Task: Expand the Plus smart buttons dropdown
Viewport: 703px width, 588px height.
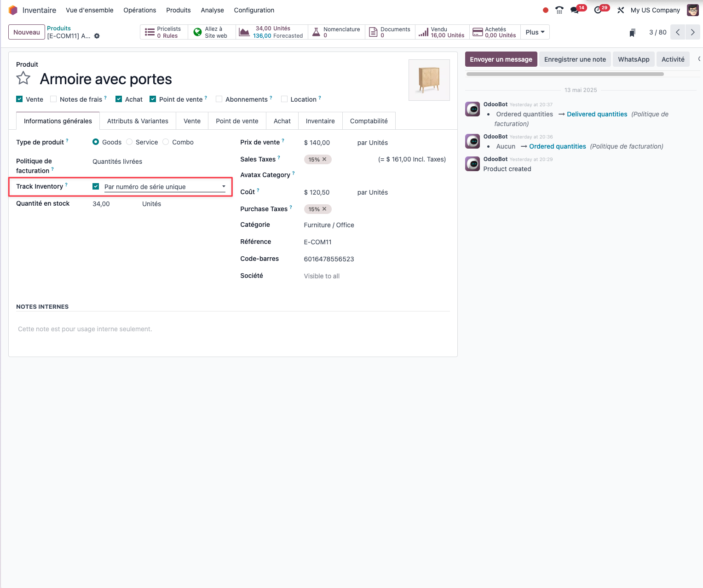Action: pos(535,32)
